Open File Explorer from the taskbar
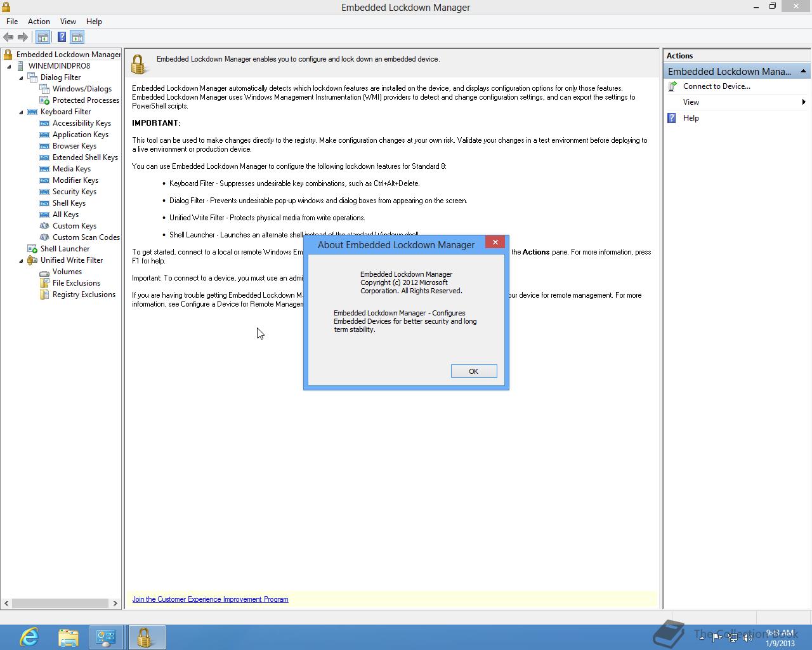812x650 pixels. (x=68, y=637)
